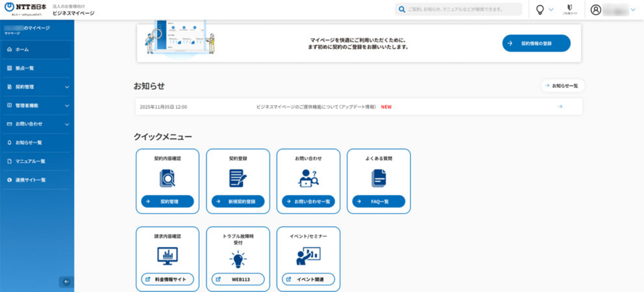This screenshot has width=644, height=292.
Task: Click the 契約内容確認 magnifier document icon
Action: tap(167, 178)
